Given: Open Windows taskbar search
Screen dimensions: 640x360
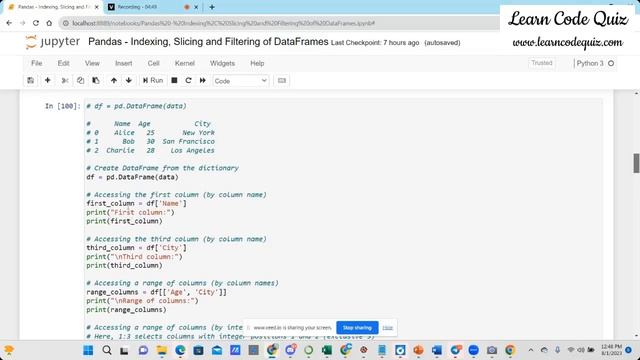Looking at the screenshot, I should [x=107, y=350].
